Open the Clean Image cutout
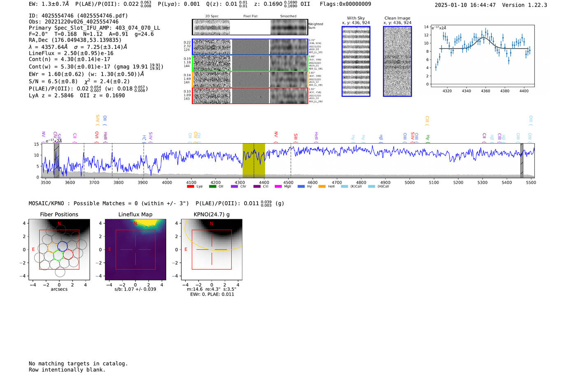576x392 pixels. (x=397, y=61)
